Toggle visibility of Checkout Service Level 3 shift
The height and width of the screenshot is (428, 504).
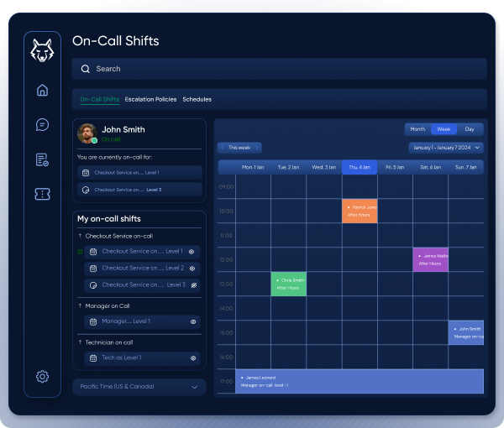coord(192,285)
